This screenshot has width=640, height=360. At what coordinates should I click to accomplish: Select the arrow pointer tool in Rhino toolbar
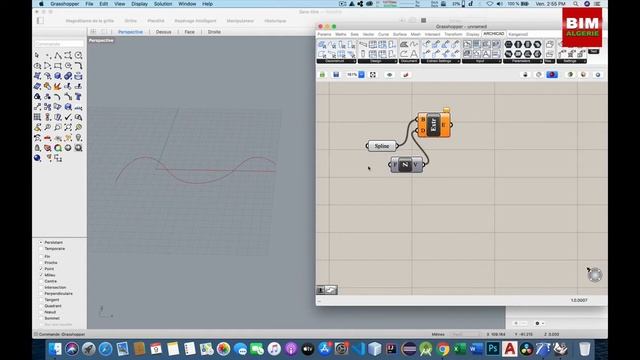point(37,55)
